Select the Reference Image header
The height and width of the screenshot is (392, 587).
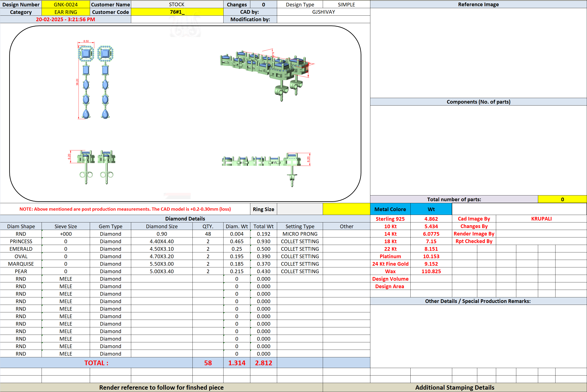[478, 4]
